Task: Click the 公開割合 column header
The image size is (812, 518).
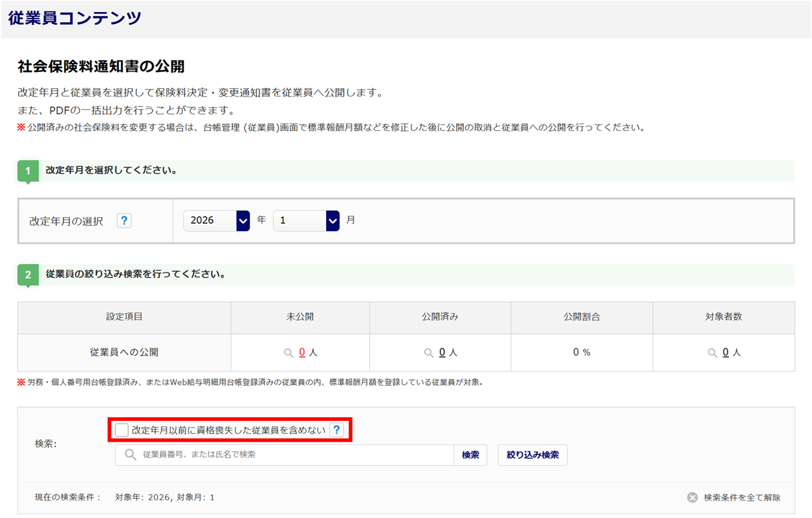Action: tap(582, 317)
